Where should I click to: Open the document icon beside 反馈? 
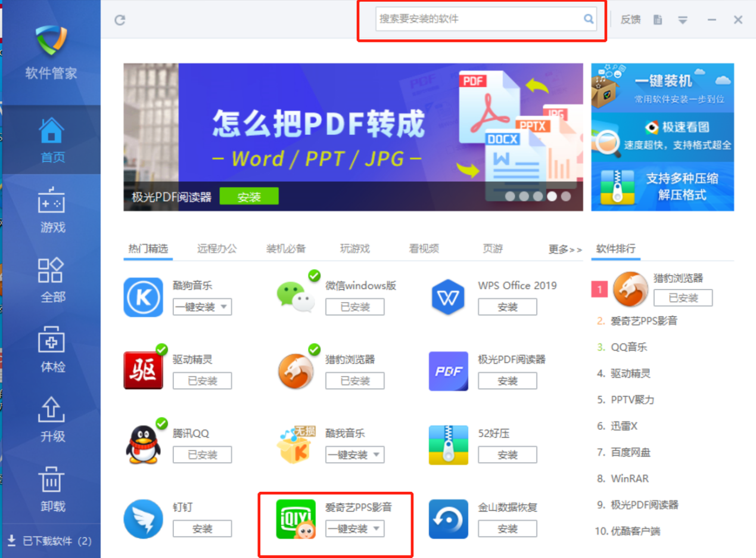click(x=658, y=20)
